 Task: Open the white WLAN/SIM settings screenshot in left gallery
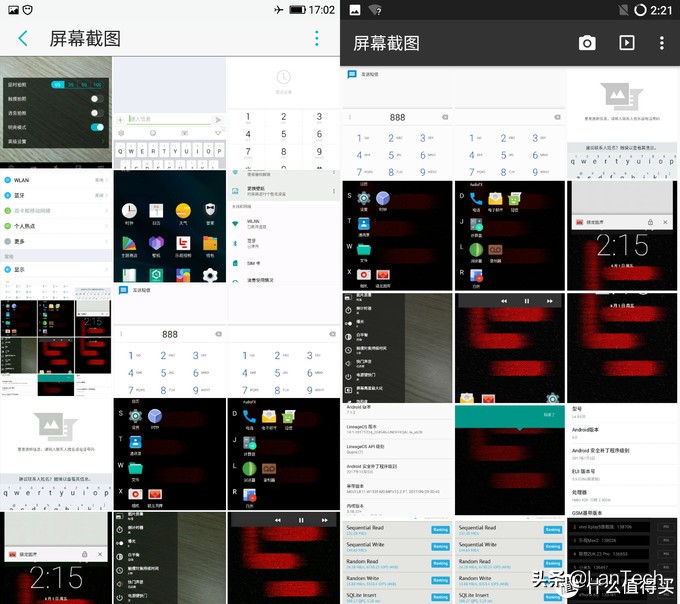[283, 226]
